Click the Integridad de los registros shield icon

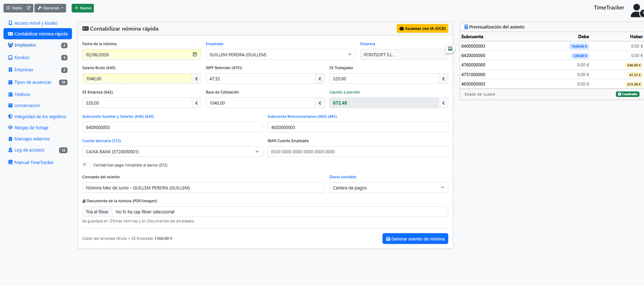pyautogui.click(x=10, y=117)
